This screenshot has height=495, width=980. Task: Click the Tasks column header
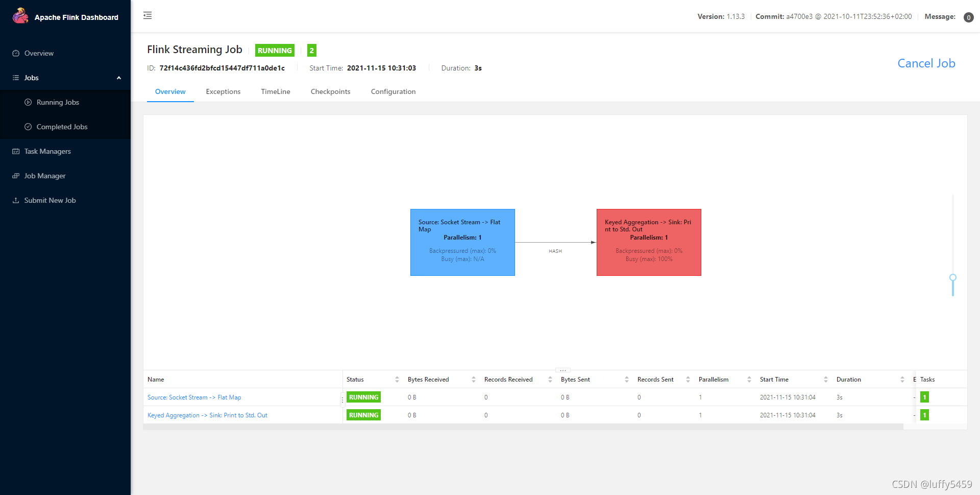[x=927, y=380]
